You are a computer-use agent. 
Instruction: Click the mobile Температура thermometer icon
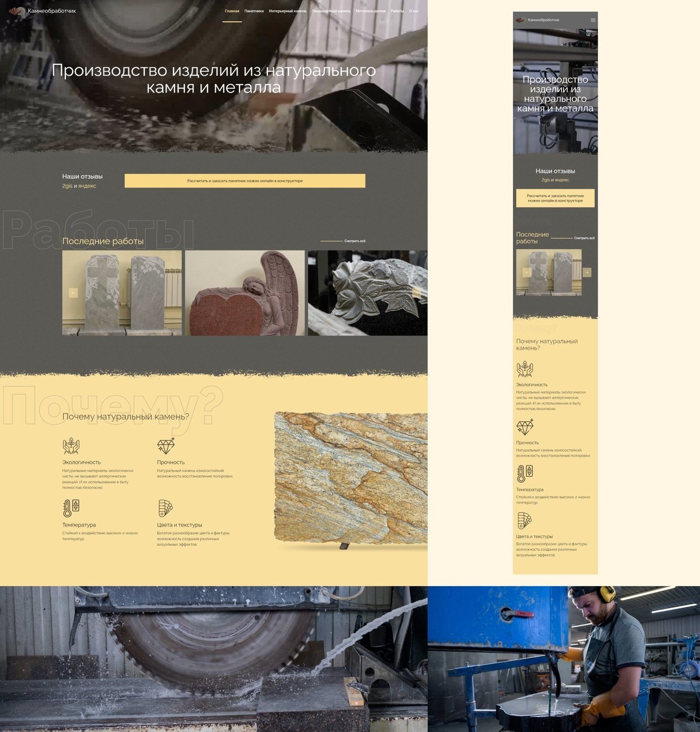(524, 474)
